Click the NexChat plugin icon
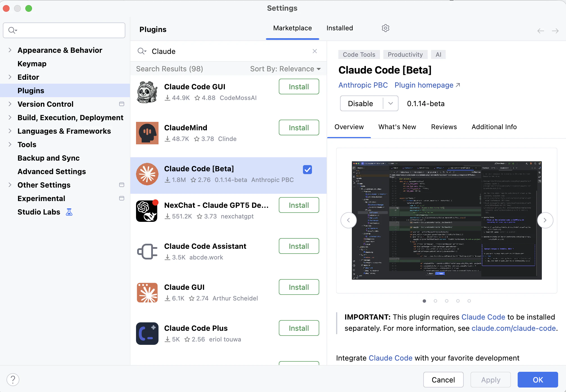This screenshot has height=392, width=566. tap(147, 211)
